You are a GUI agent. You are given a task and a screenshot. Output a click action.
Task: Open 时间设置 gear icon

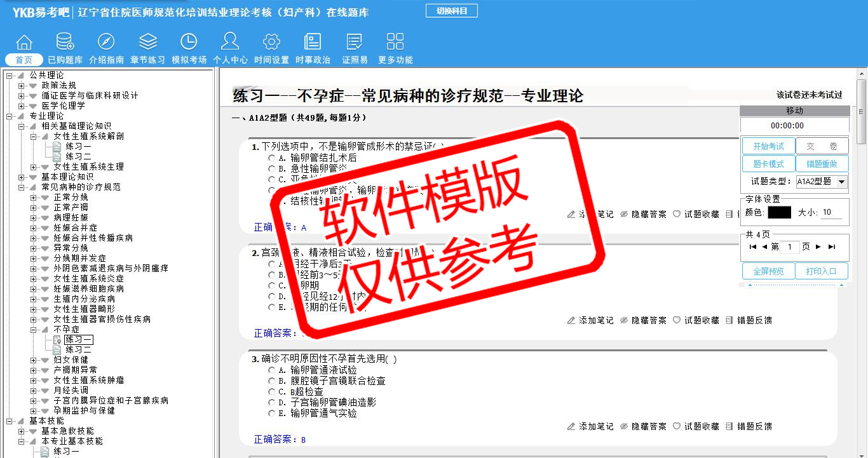271,43
